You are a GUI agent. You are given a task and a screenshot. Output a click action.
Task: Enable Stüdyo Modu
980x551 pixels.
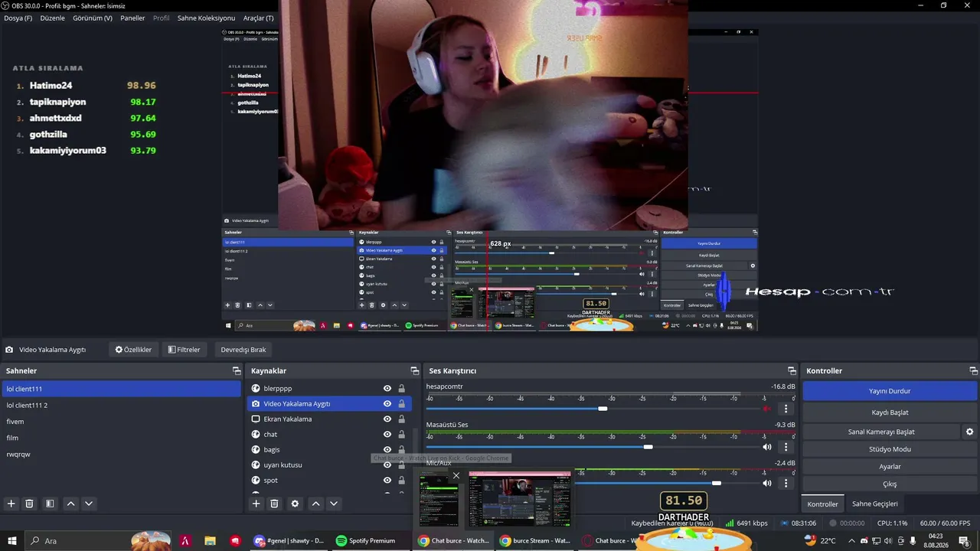click(x=890, y=449)
